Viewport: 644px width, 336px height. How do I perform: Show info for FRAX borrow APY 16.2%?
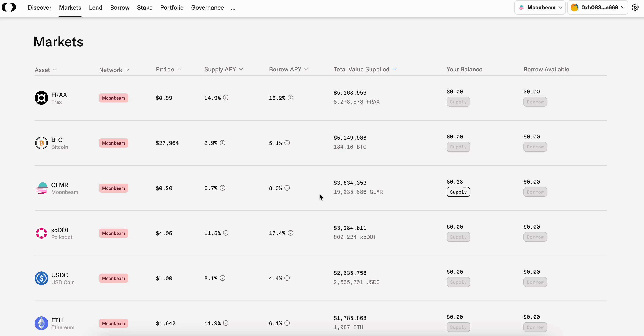[x=290, y=98]
